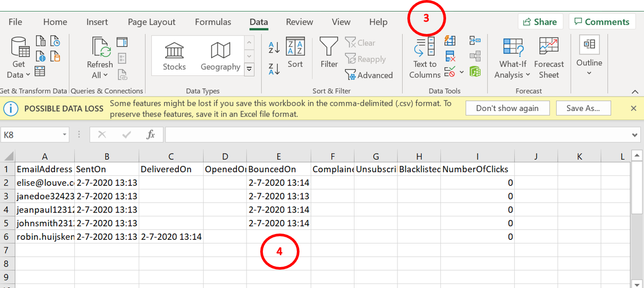Sort Z to A descending
Screen dimensions: 644x288
pos(274,69)
